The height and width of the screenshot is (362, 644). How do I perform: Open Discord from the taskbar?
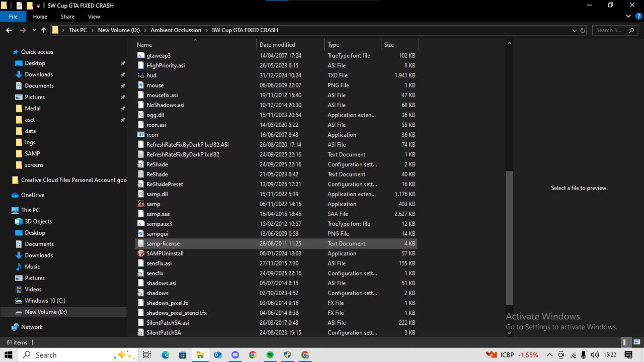click(235, 355)
